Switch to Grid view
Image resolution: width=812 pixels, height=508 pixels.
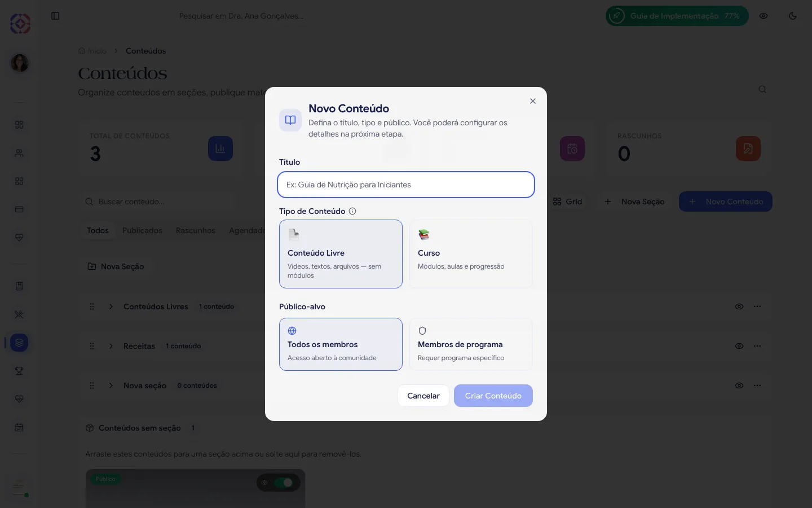(x=567, y=202)
